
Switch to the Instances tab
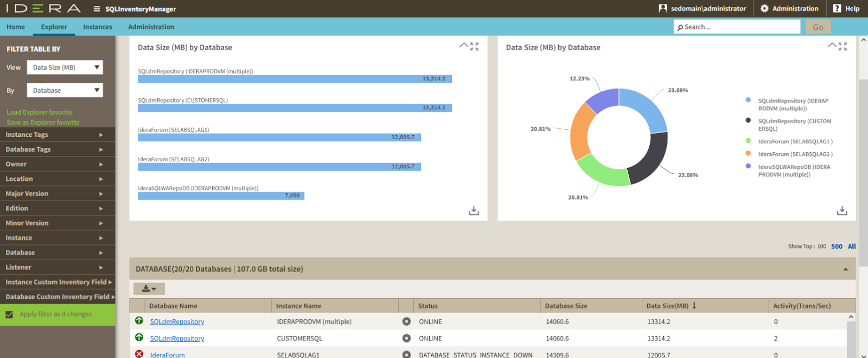(x=98, y=27)
